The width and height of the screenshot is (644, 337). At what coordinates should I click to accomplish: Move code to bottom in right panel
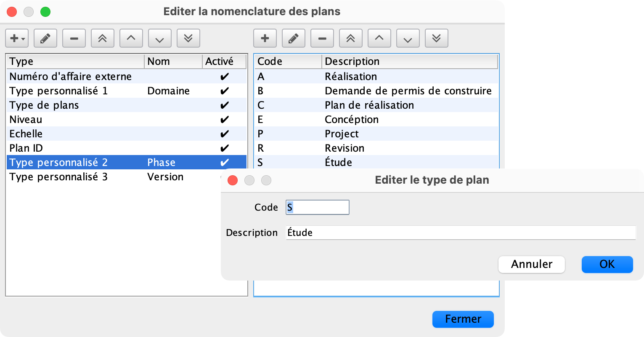point(437,38)
